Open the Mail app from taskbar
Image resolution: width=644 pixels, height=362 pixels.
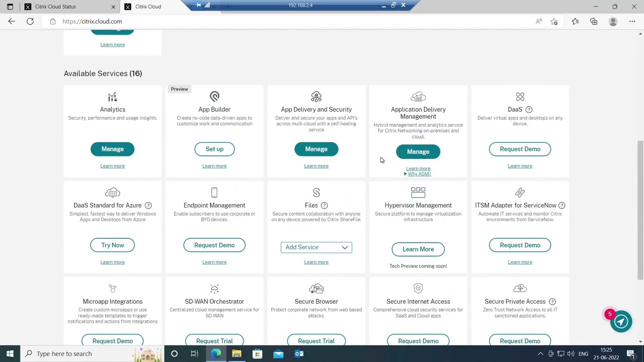pyautogui.click(x=278, y=354)
